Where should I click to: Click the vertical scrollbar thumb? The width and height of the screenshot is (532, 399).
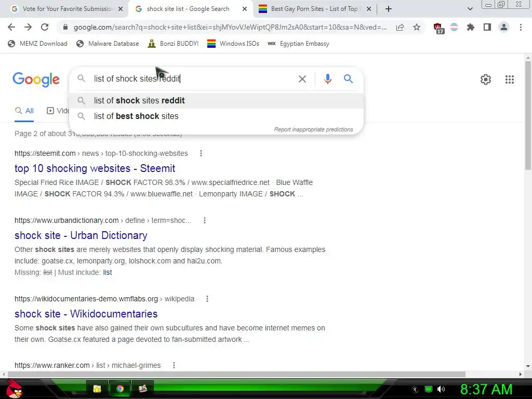coord(528,115)
